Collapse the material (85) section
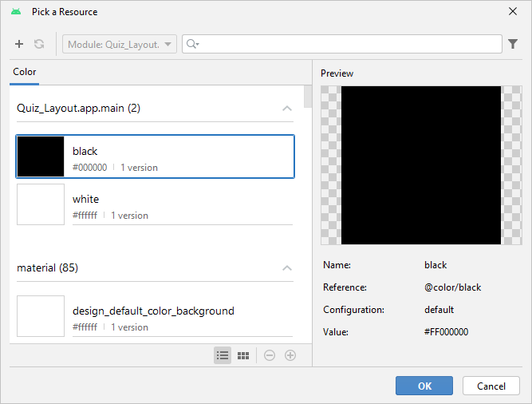 pyautogui.click(x=287, y=268)
